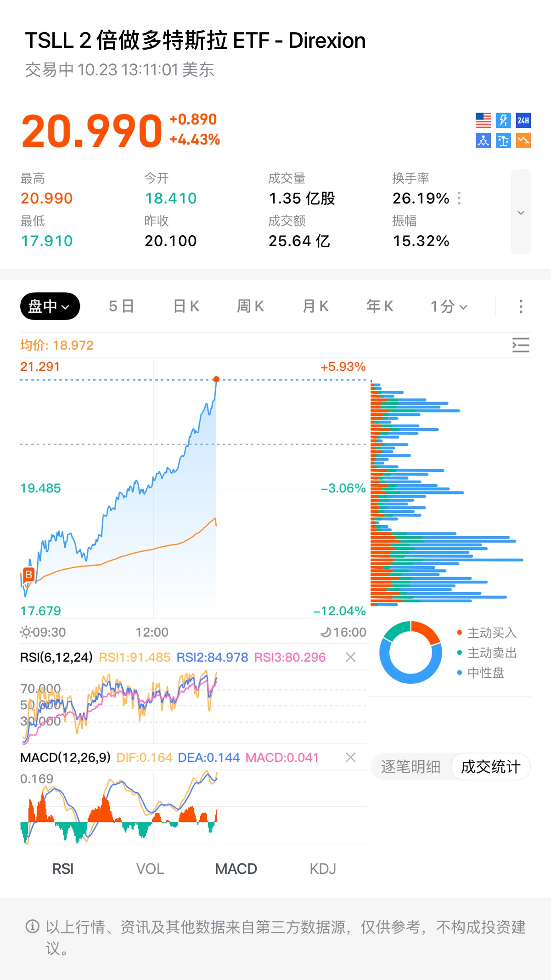551x980 pixels.
Task: Switch to the 日K chart tab
Action: (186, 306)
